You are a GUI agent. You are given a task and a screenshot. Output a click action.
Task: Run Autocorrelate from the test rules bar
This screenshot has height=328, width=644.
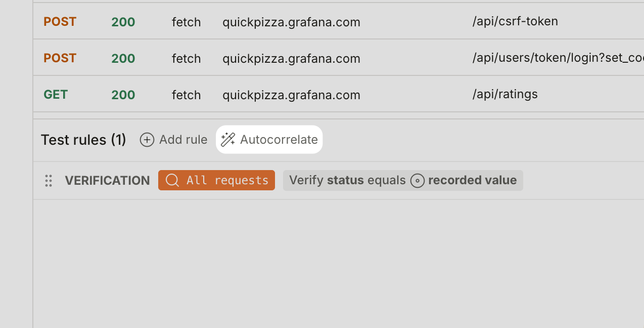(269, 140)
